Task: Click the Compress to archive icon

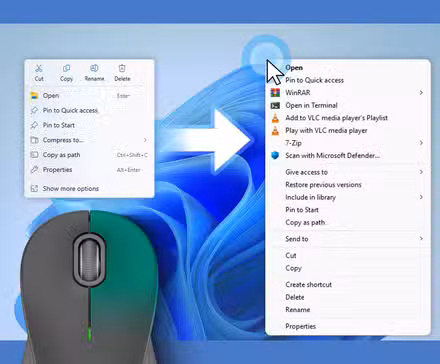Action: click(x=34, y=140)
